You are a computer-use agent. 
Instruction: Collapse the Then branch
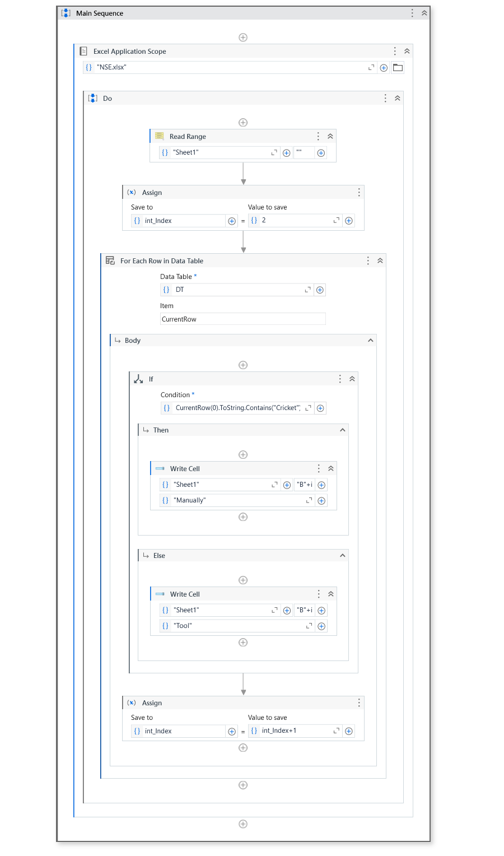pos(343,430)
